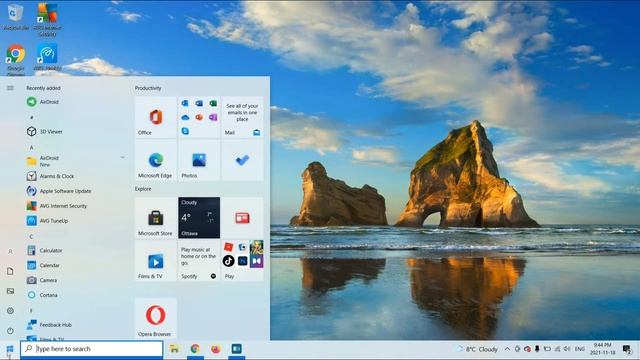This screenshot has width=640, height=360.
Task: Click the Windows Start button
Action: point(10,349)
